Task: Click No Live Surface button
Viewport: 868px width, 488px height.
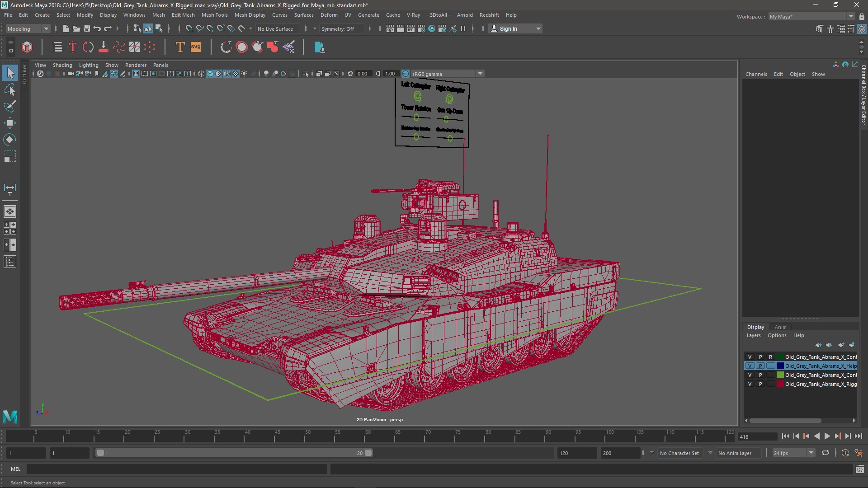Action: [275, 28]
